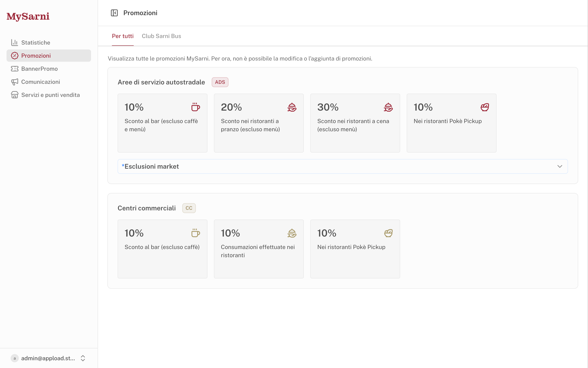The height and width of the screenshot is (368, 588).
Task: Collapse the sidebar panel icon
Action: coord(114,13)
